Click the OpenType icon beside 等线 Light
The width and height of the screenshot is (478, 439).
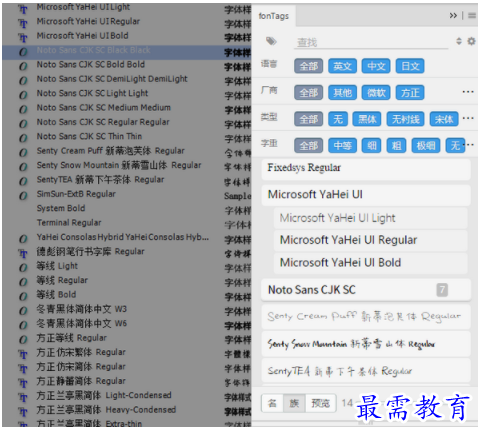click(x=23, y=267)
